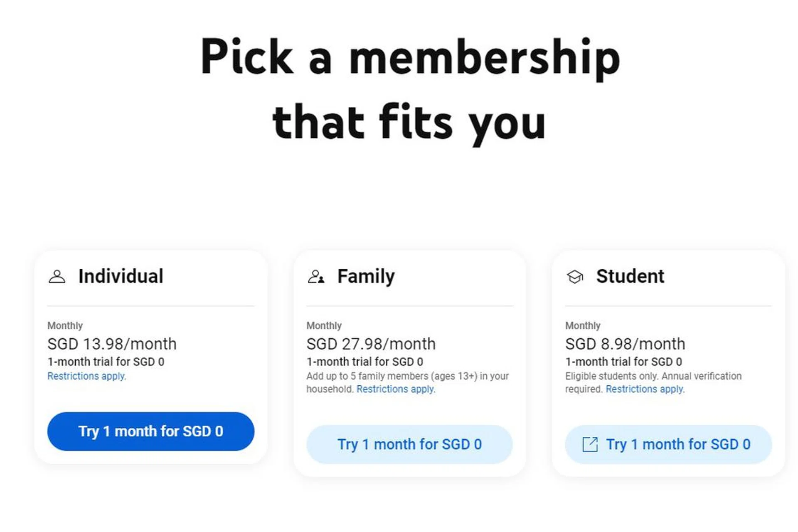Image resolution: width=798 pixels, height=532 pixels.
Task: Start the Family 1-month trial
Action: click(409, 444)
